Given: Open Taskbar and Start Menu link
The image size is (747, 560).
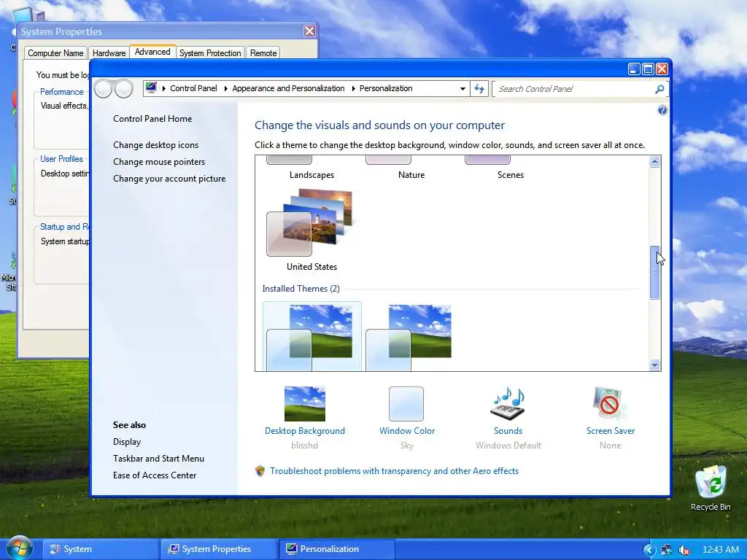Looking at the screenshot, I should tap(158, 459).
